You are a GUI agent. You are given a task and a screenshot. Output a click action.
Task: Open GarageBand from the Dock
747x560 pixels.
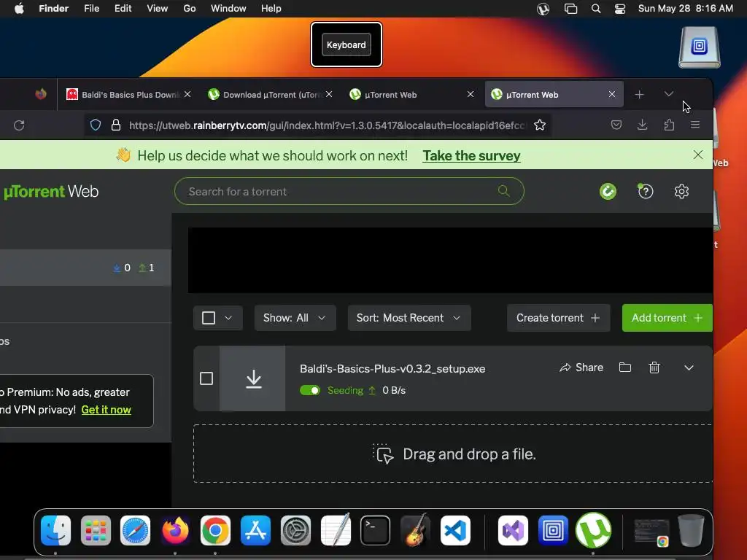click(x=415, y=530)
